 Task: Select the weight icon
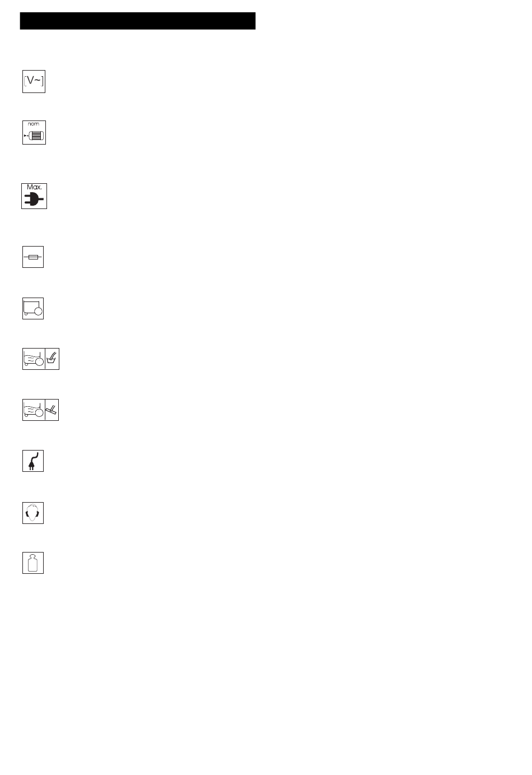point(33,563)
